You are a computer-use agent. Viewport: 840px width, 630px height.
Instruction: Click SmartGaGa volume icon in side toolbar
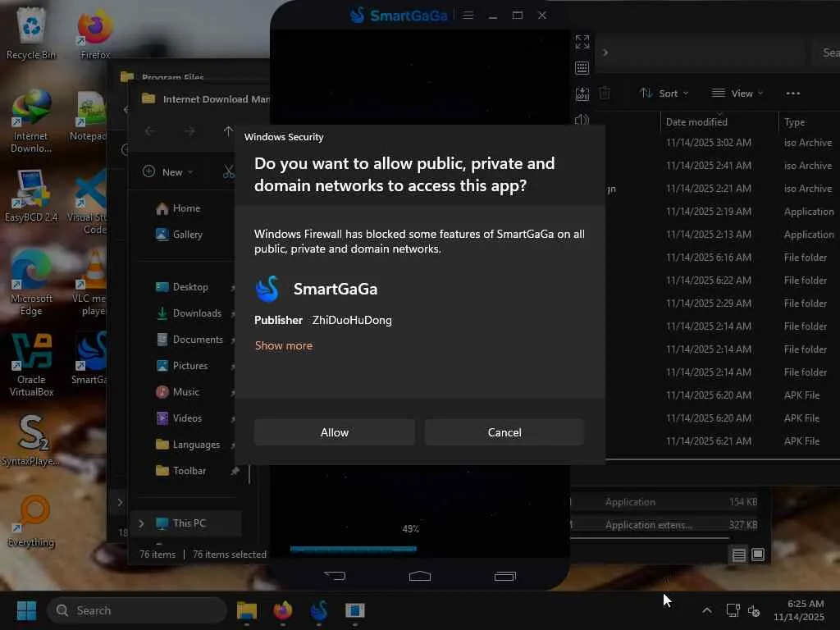(x=582, y=120)
